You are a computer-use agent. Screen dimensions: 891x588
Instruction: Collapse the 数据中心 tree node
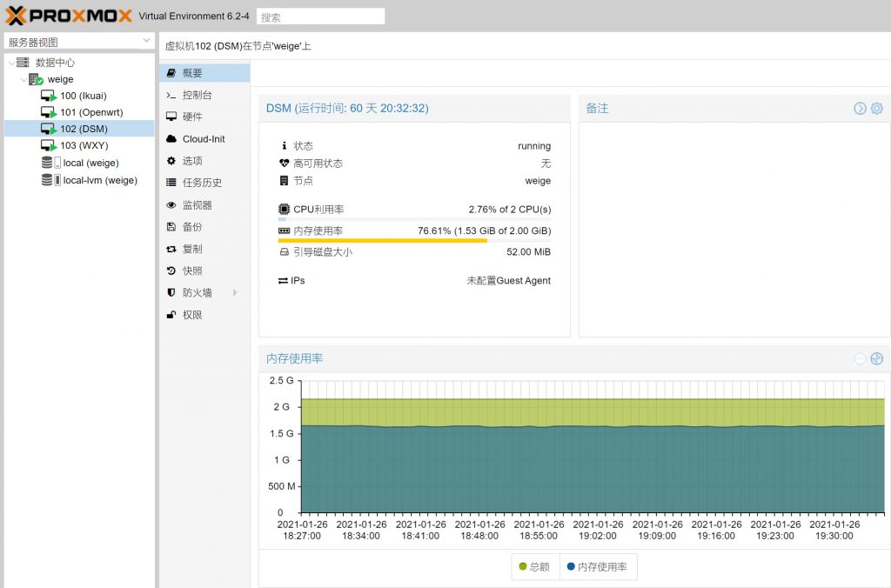[10, 63]
